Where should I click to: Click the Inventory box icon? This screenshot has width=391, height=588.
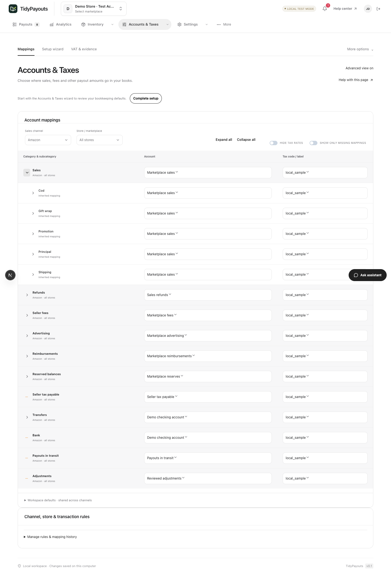(x=83, y=24)
